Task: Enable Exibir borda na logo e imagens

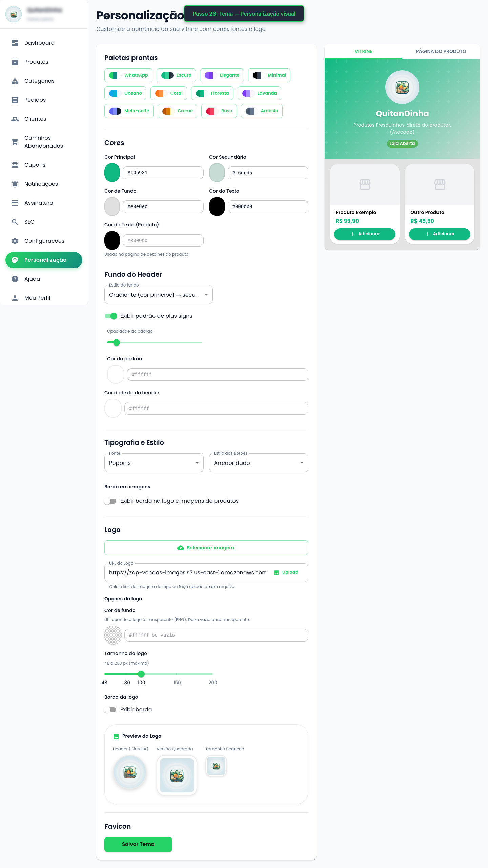Action: click(x=110, y=501)
